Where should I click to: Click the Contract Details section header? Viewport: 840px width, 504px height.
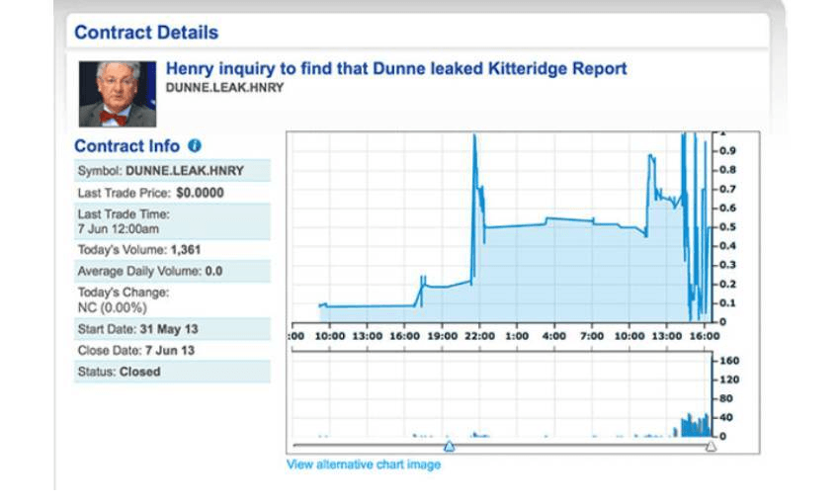pyautogui.click(x=146, y=32)
